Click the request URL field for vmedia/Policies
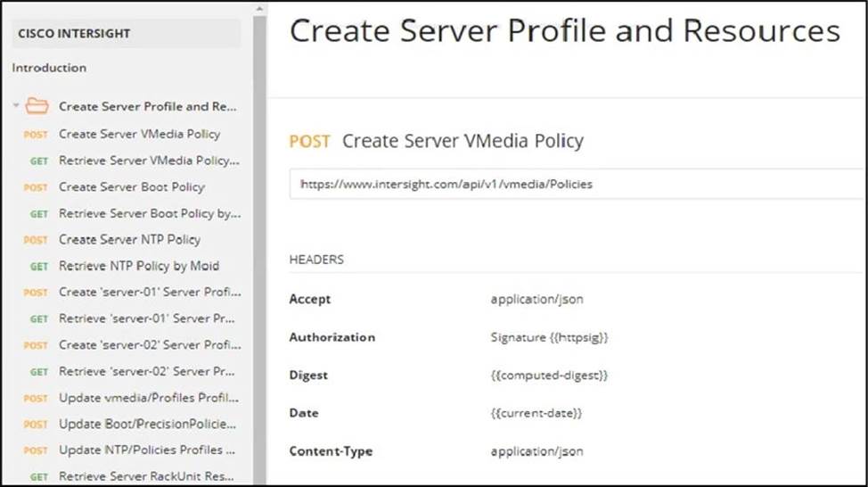 click(578, 184)
